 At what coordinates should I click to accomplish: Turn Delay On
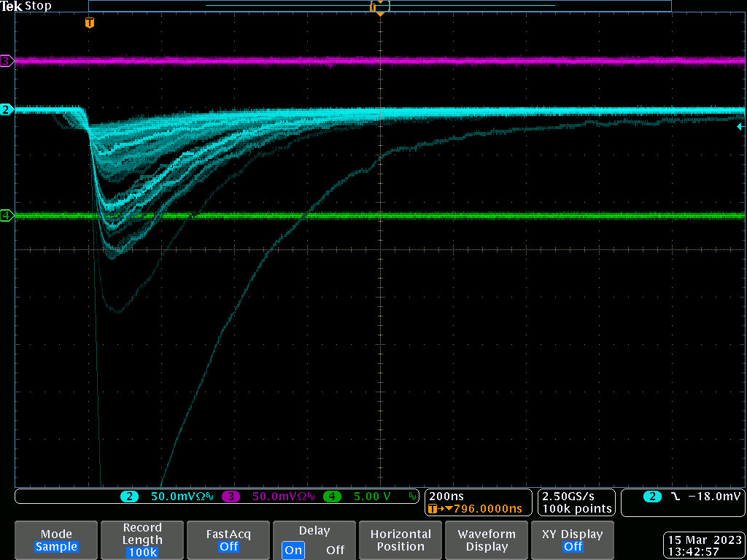tap(293, 550)
